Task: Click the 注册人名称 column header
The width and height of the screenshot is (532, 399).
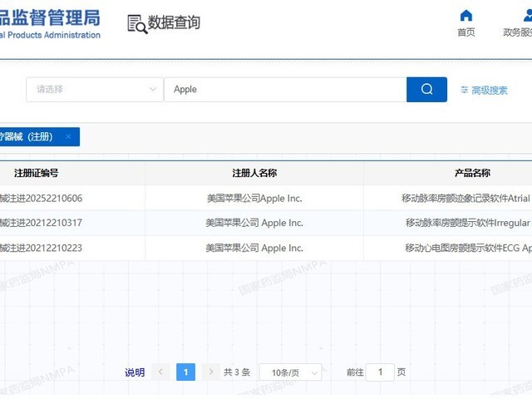Action: pyautogui.click(x=254, y=173)
